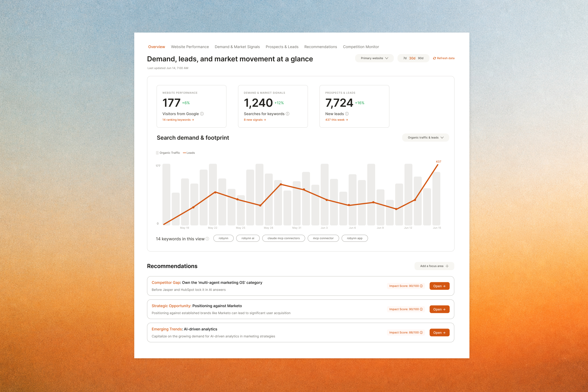Click info icon on Emerging Trends impact score
The width and height of the screenshot is (588, 392).
coord(421,333)
